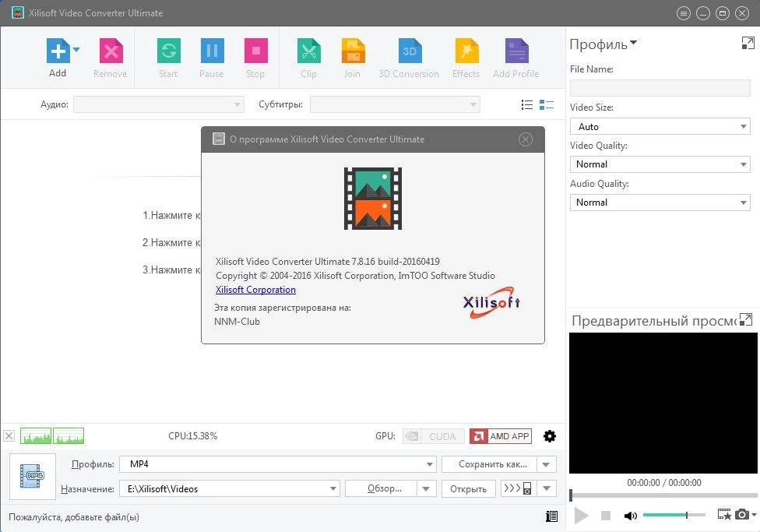Open the Xilisoft Corporation link
The height and width of the screenshot is (532, 760).
click(x=255, y=290)
